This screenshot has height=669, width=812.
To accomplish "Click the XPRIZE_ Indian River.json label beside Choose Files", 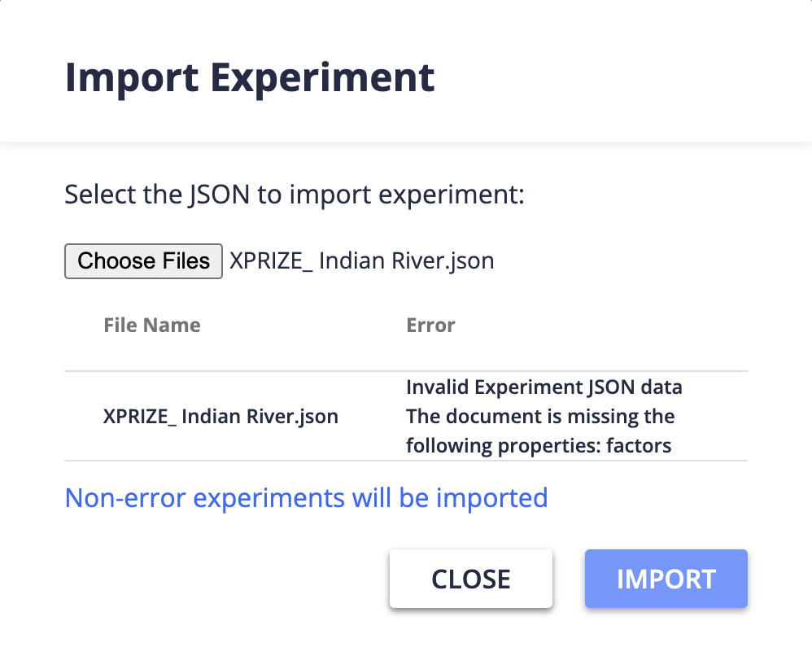I will tap(362, 260).
